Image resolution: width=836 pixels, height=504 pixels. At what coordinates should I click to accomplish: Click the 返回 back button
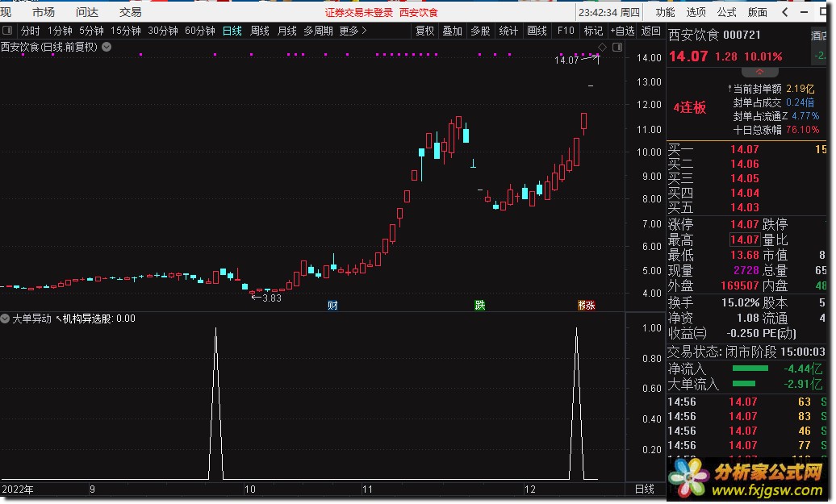[651, 31]
